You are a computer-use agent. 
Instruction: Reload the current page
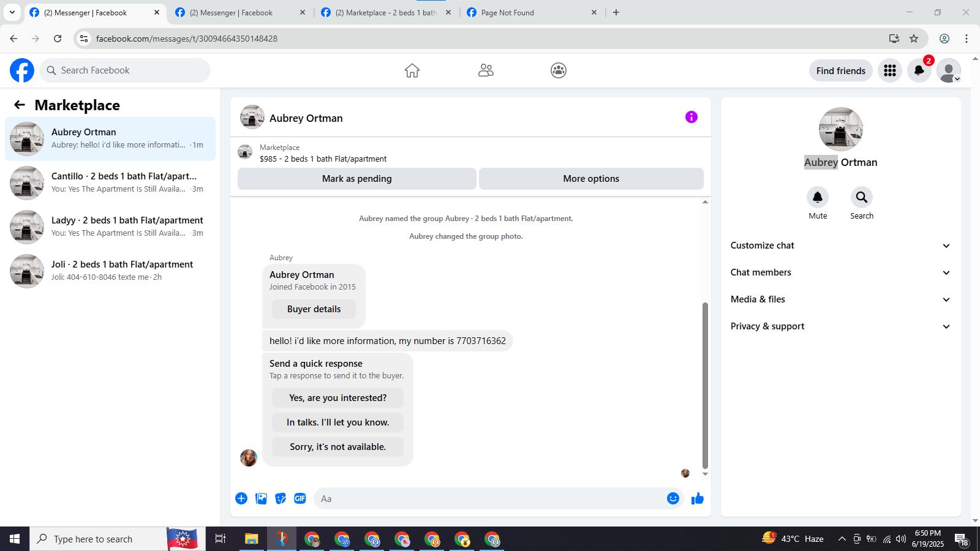[x=58, y=39]
